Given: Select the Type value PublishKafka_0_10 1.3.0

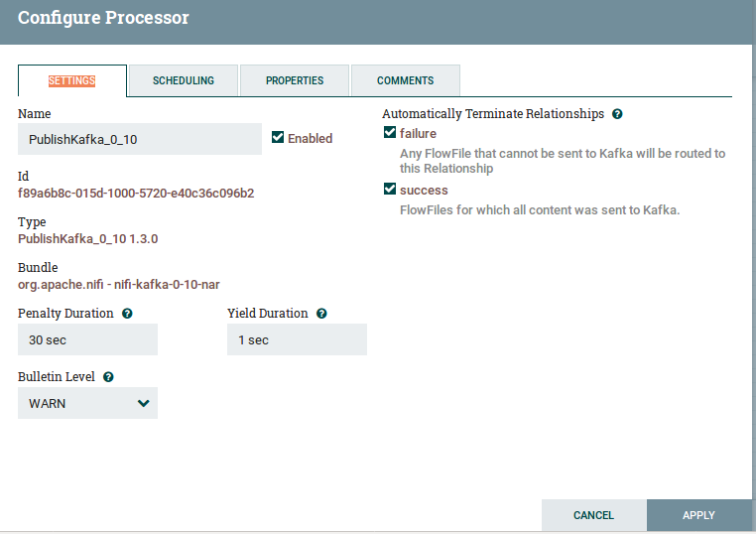Looking at the screenshot, I should [x=87, y=239].
